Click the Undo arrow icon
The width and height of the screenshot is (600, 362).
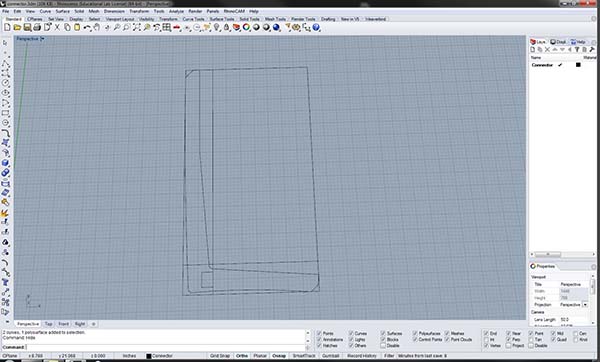click(x=87, y=28)
